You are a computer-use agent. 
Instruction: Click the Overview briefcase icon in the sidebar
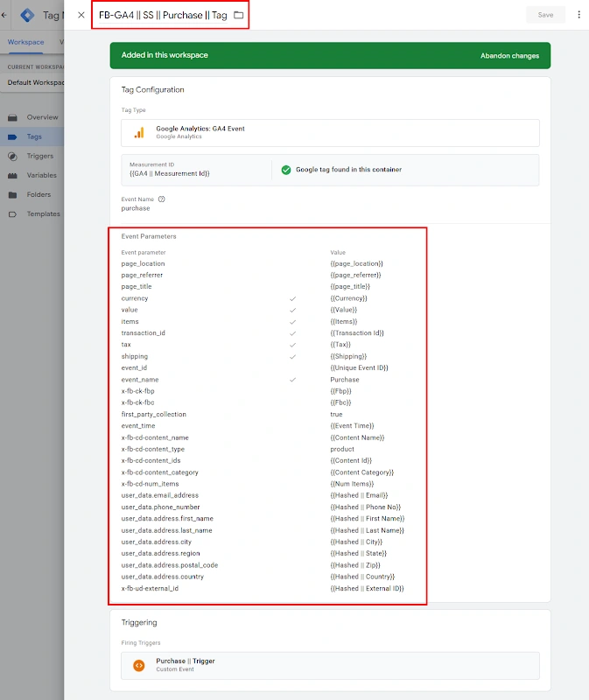coord(12,117)
